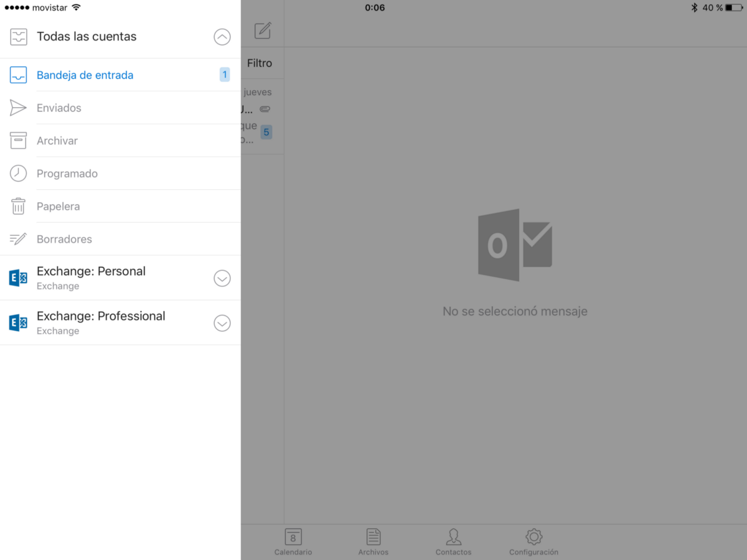Select the Enviados folder label

59,107
